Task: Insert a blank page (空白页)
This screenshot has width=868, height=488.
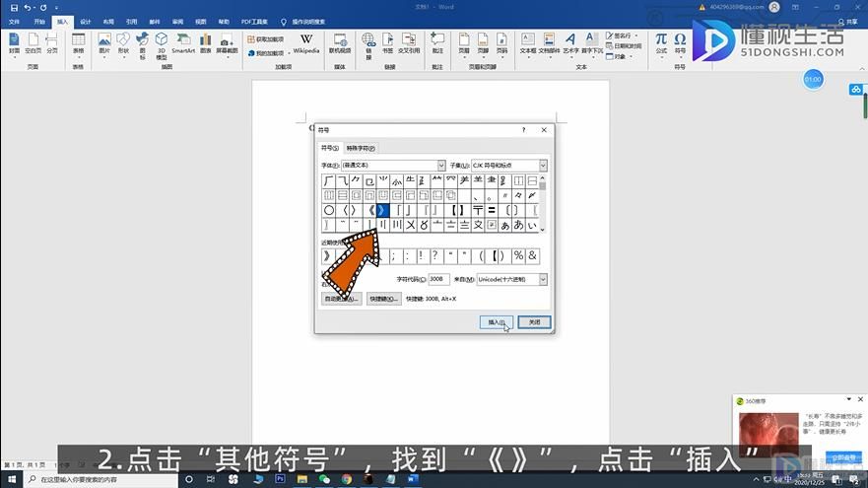Action: 33,43
